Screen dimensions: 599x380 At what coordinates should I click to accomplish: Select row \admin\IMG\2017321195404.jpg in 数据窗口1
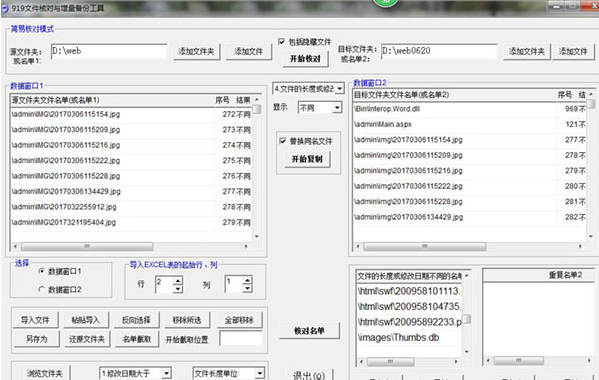click(x=131, y=222)
